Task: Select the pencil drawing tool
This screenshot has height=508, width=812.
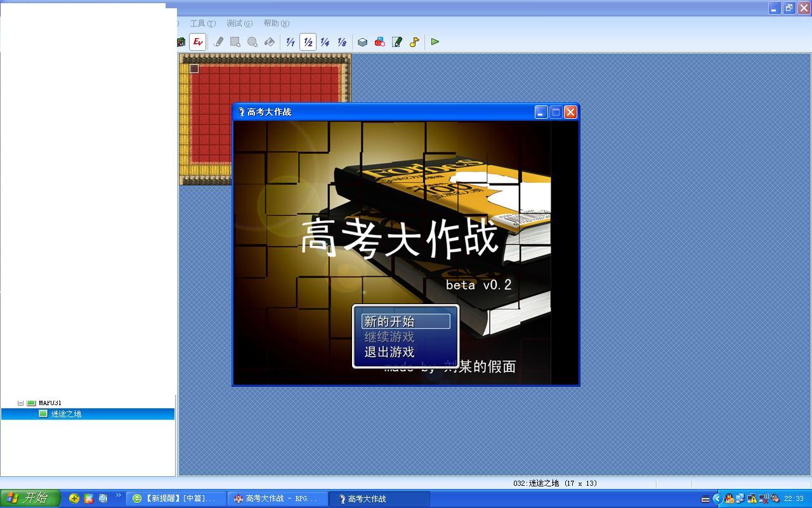Action: click(218, 42)
